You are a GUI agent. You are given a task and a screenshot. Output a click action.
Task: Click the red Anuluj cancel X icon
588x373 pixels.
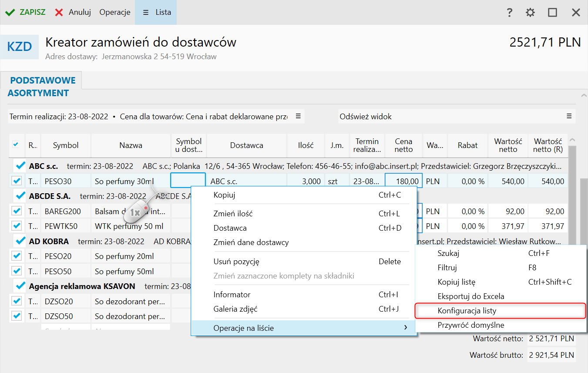(59, 12)
